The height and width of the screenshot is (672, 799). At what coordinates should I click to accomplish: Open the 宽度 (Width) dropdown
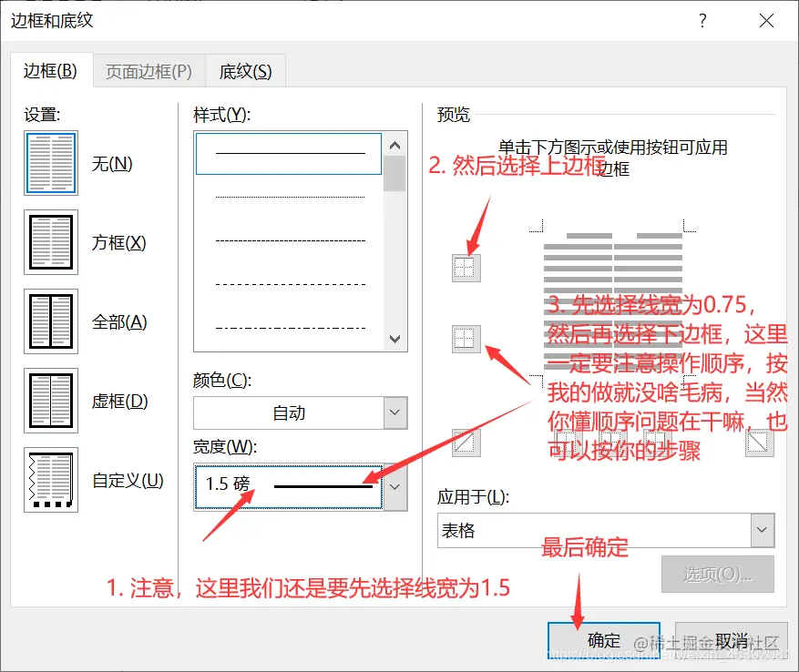point(394,487)
